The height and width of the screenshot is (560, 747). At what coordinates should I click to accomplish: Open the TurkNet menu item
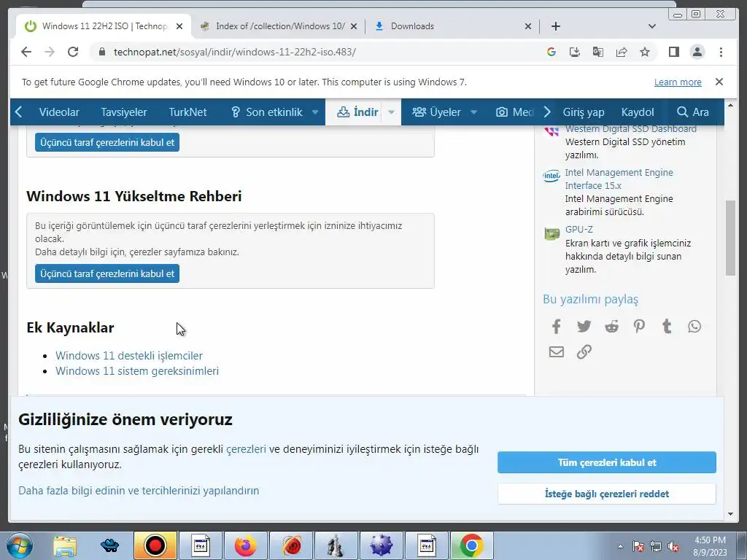pyautogui.click(x=187, y=112)
